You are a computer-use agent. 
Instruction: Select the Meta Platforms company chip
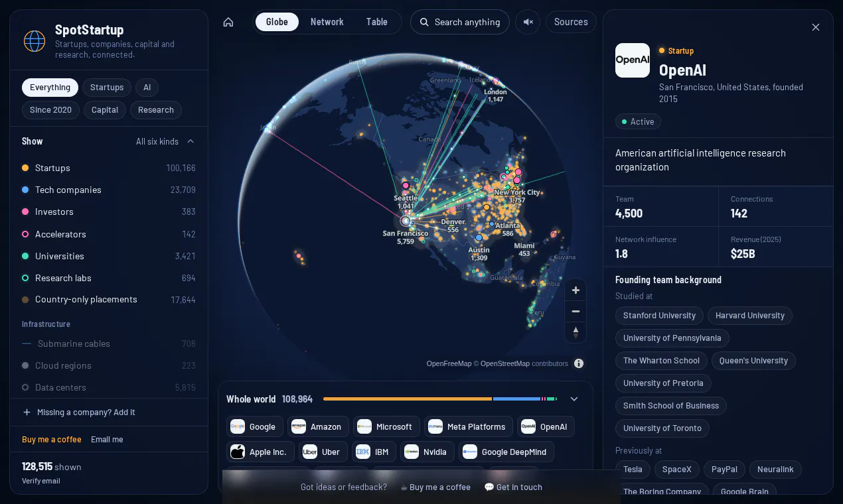[468, 427]
